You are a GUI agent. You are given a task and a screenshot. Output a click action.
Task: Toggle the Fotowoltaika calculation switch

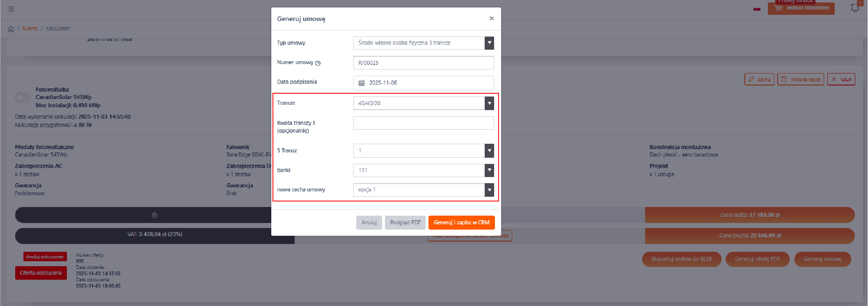pyautogui.click(x=23, y=98)
